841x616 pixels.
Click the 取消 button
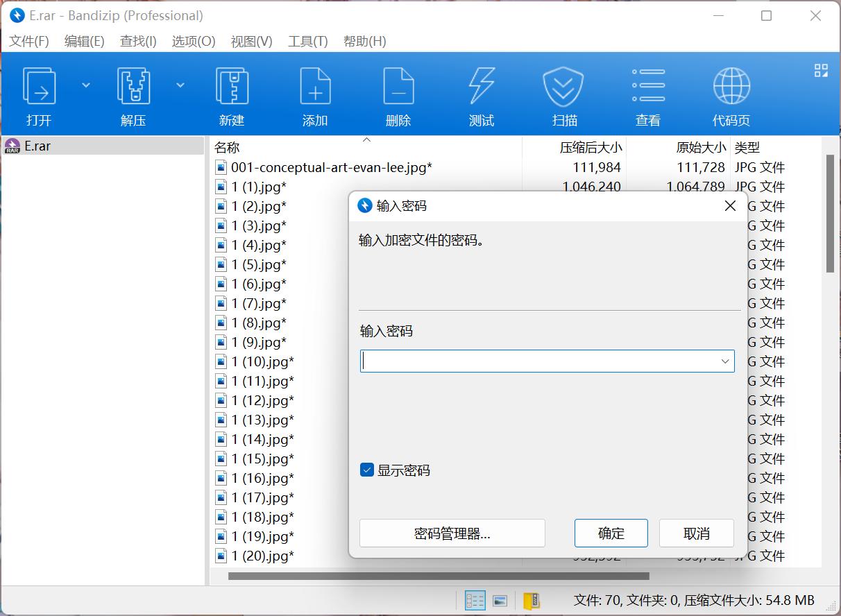697,533
